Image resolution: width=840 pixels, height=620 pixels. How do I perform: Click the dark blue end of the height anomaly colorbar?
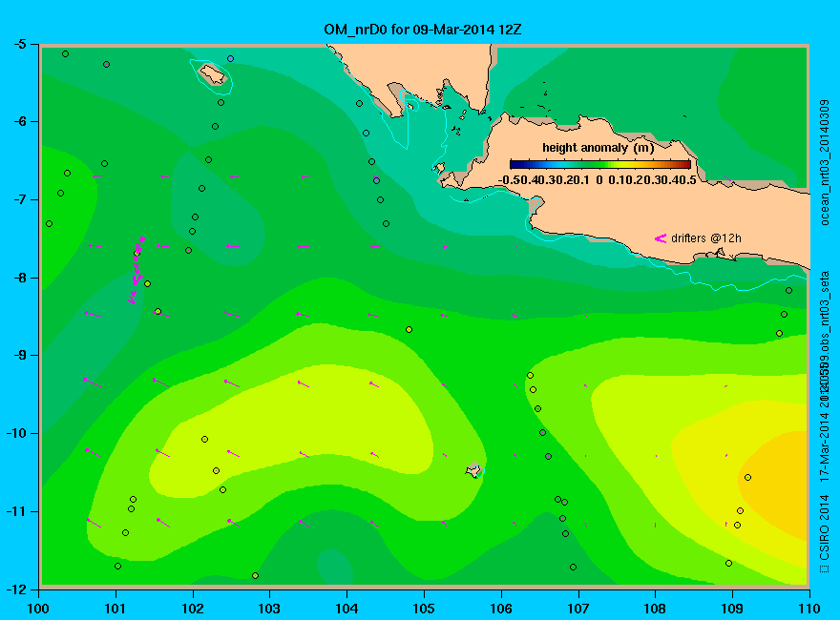(x=515, y=165)
